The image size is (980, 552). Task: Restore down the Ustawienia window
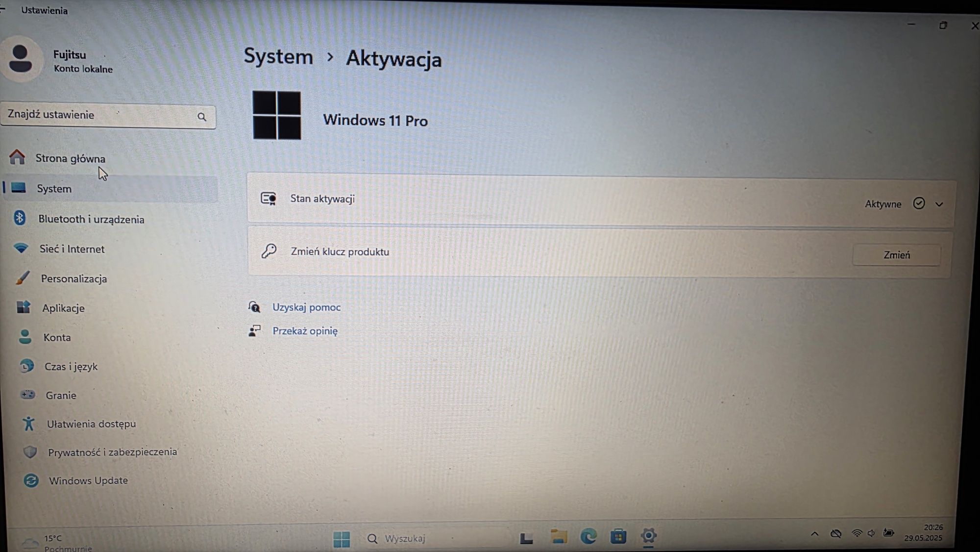tap(943, 25)
